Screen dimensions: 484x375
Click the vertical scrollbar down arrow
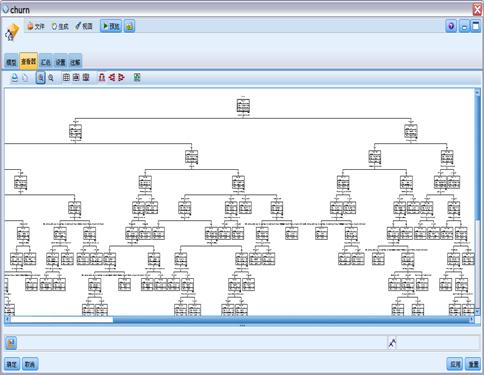tap(477, 312)
